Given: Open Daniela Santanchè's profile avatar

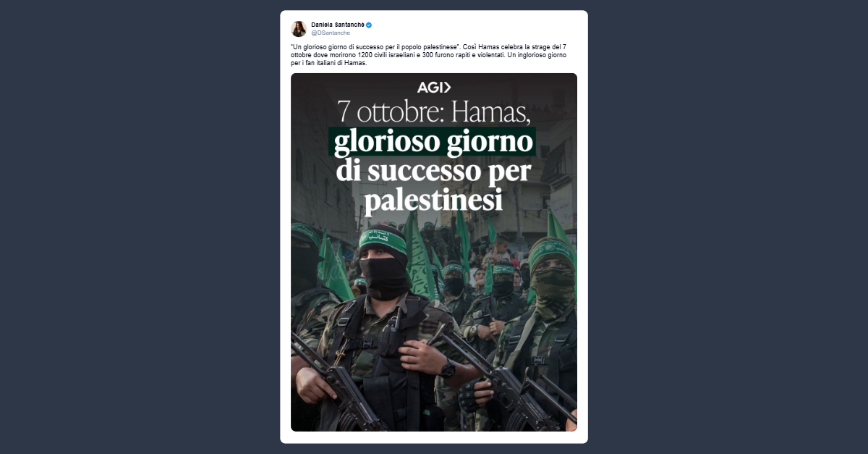Looking at the screenshot, I should click(x=298, y=28).
